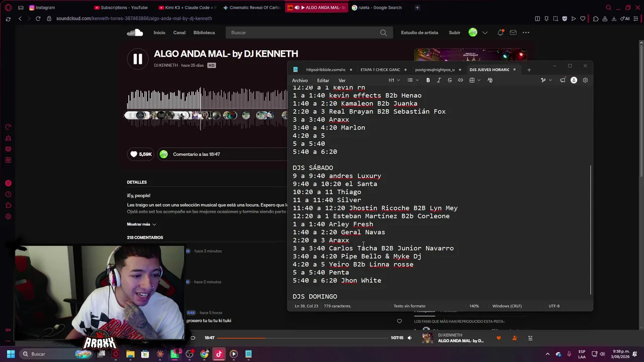Click the browser downloads icon

click(614, 19)
